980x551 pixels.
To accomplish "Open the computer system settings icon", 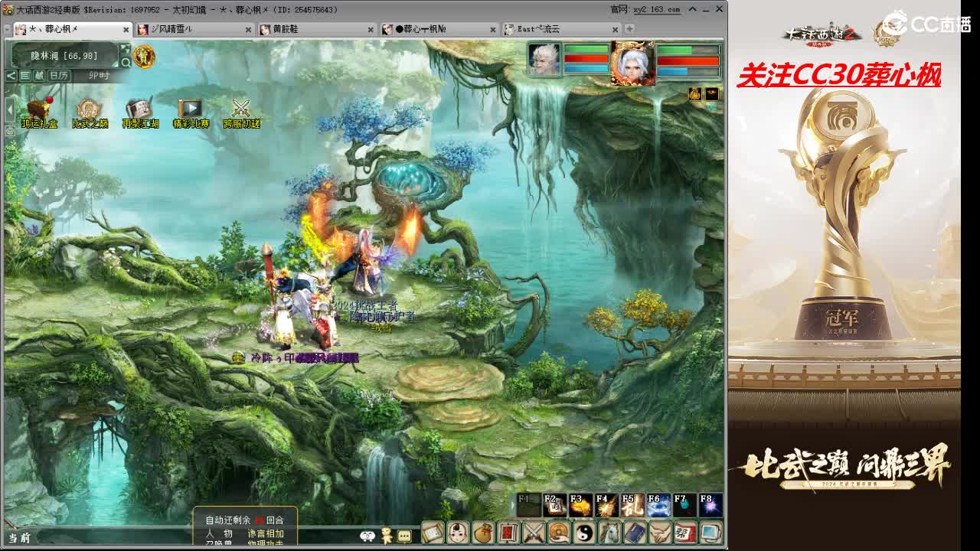I will pyautogui.click(x=710, y=532).
